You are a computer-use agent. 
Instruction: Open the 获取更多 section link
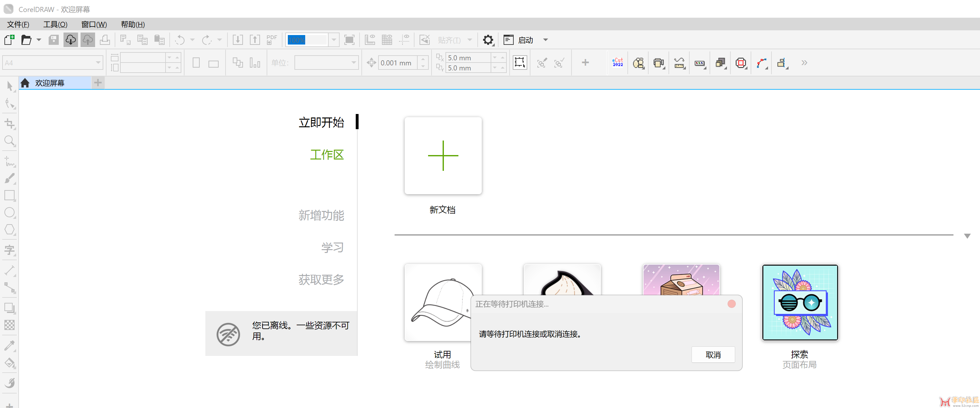click(x=321, y=279)
